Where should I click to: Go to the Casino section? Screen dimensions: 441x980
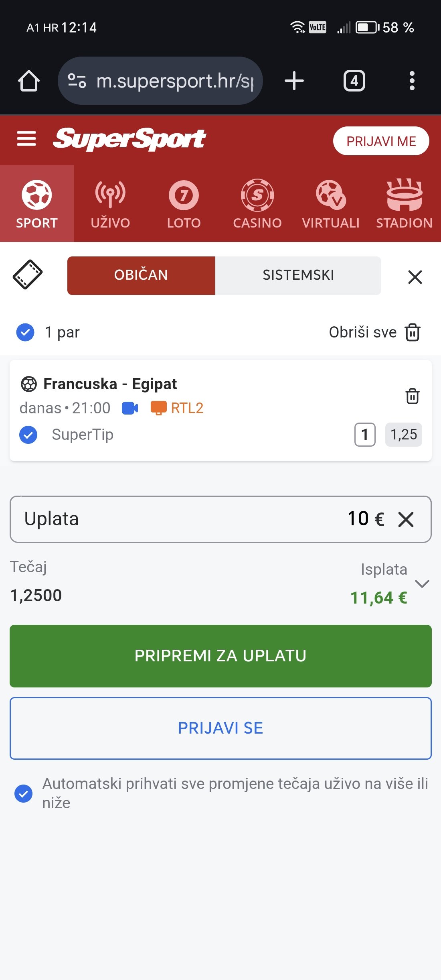pyautogui.click(x=257, y=204)
